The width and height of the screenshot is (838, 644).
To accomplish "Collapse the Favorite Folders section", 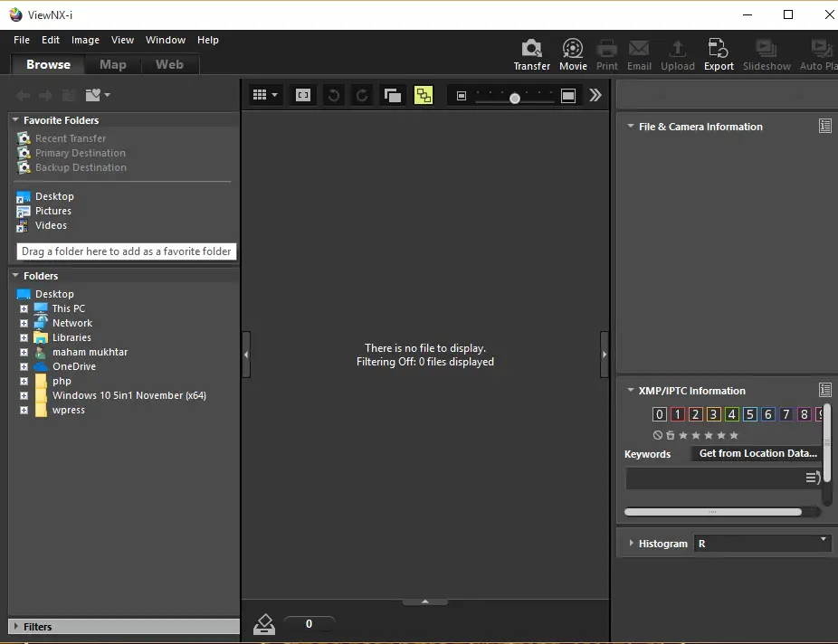I will (x=15, y=120).
